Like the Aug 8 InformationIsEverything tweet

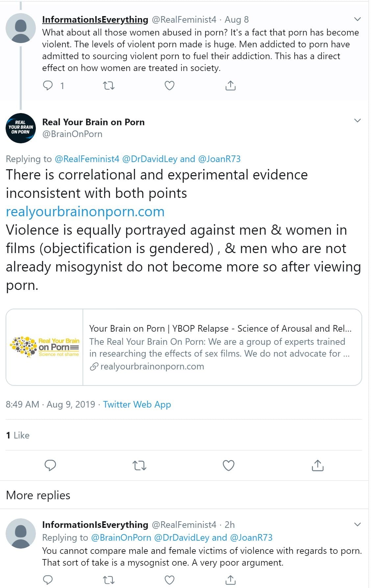click(x=169, y=86)
